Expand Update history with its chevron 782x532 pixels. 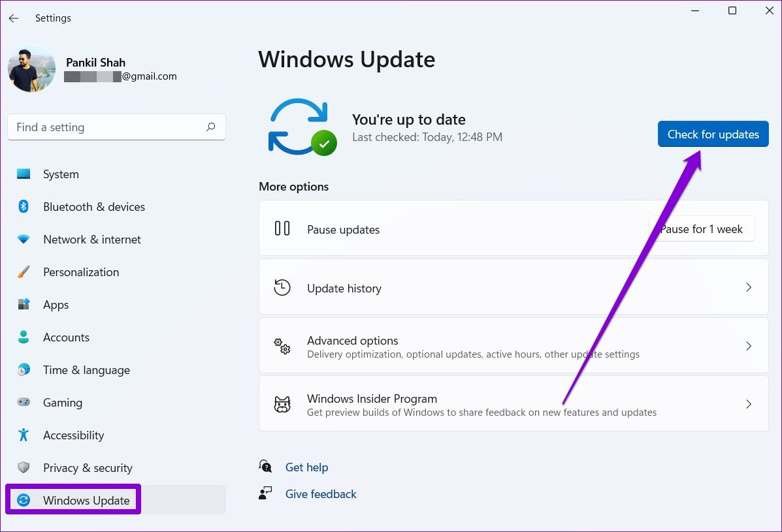pyautogui.click(x=749, y=287)
